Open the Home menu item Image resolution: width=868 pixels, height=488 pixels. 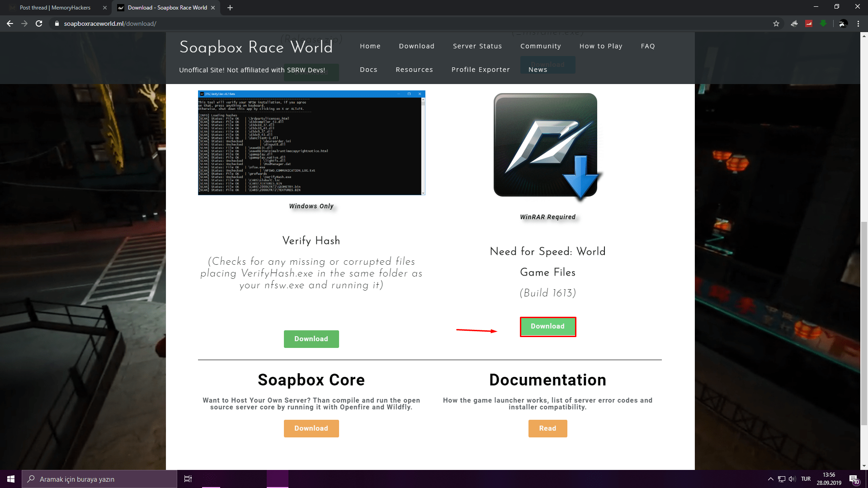pyautogui.click(x=370, y=46)
